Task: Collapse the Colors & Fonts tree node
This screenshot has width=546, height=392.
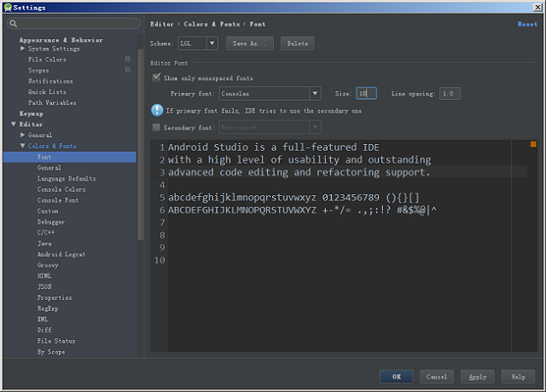Action: pos(23,146)
